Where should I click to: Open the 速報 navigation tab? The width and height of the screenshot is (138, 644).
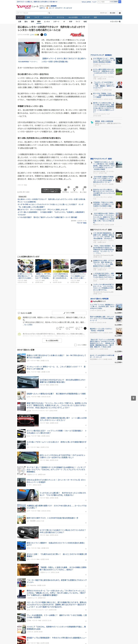[28, 17]
